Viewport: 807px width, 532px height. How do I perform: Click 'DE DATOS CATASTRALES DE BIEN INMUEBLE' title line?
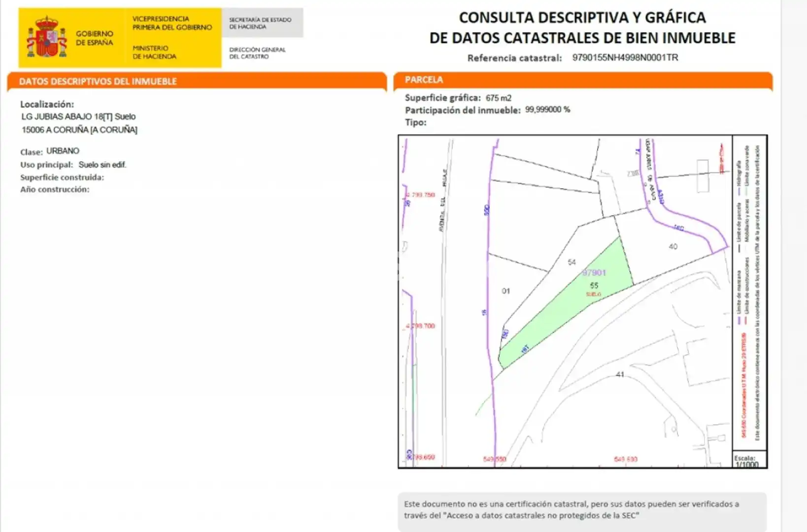tap(582, 38)
